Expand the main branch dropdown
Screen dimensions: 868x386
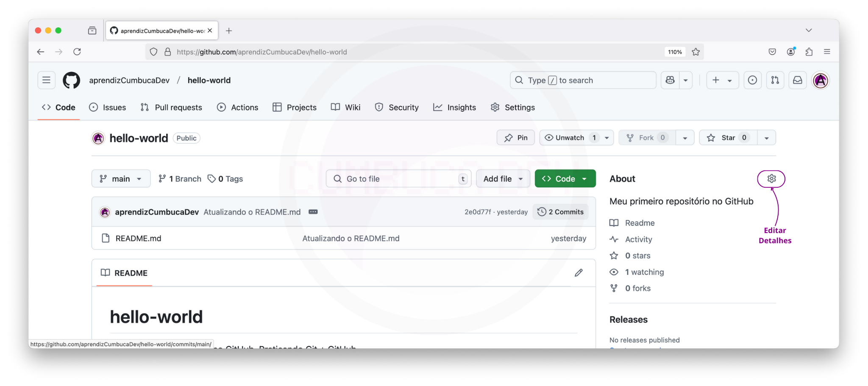pos(121,179)
